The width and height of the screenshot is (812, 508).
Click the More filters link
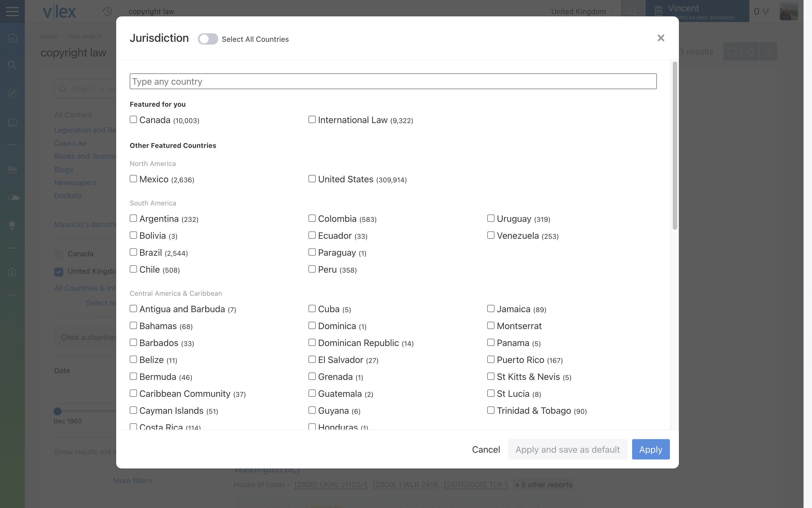[133, 481]
